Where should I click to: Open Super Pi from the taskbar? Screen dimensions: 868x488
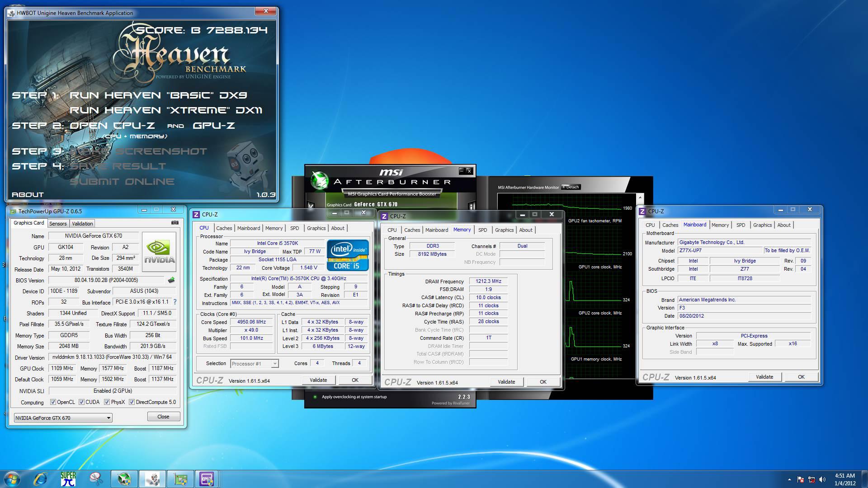(x=68, y=479)
